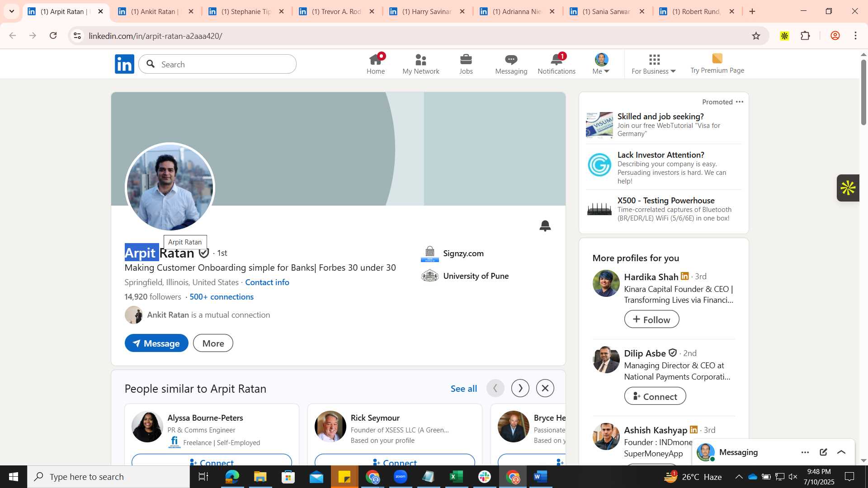Click the address bar URL
Viewport: 868px width, 488px height.
tap(156, 36)
